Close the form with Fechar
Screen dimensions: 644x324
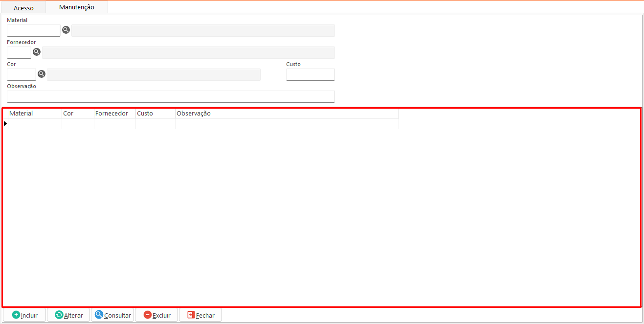(x=200, y=315)
